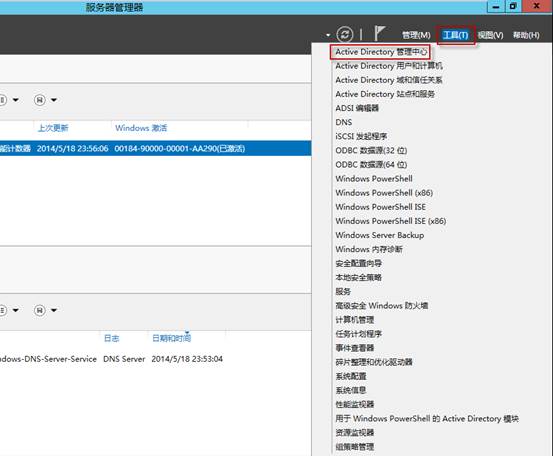Viewport: 553px width, 456px height.
Task: Open events panel save-query (H) dropdown arrow
Action: coord(54,310)
